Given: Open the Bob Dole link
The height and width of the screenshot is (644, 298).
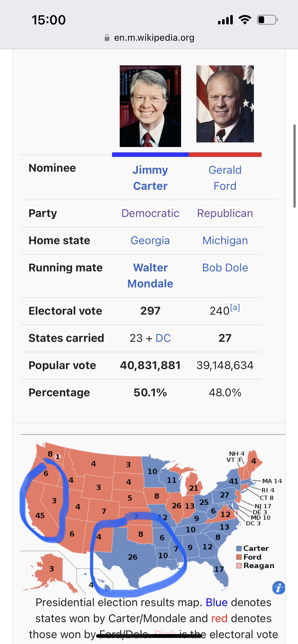Looking at the screenshot, I should (225, 268).
